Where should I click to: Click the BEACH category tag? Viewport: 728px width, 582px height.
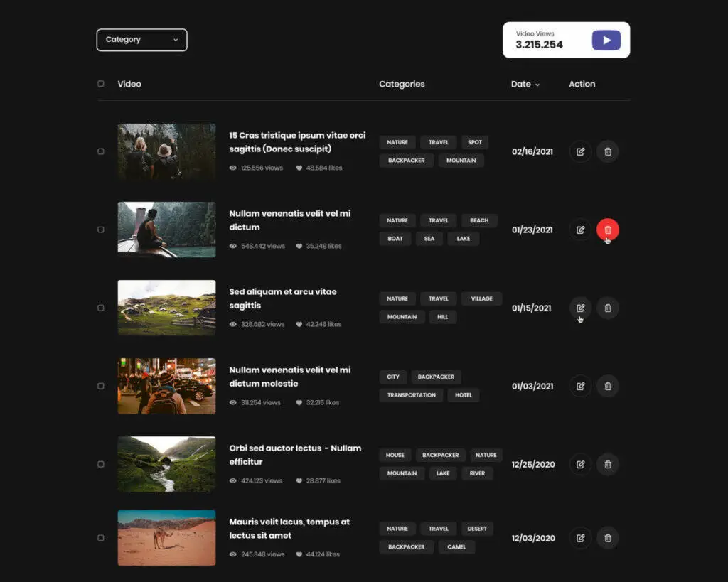click(479, 220)
